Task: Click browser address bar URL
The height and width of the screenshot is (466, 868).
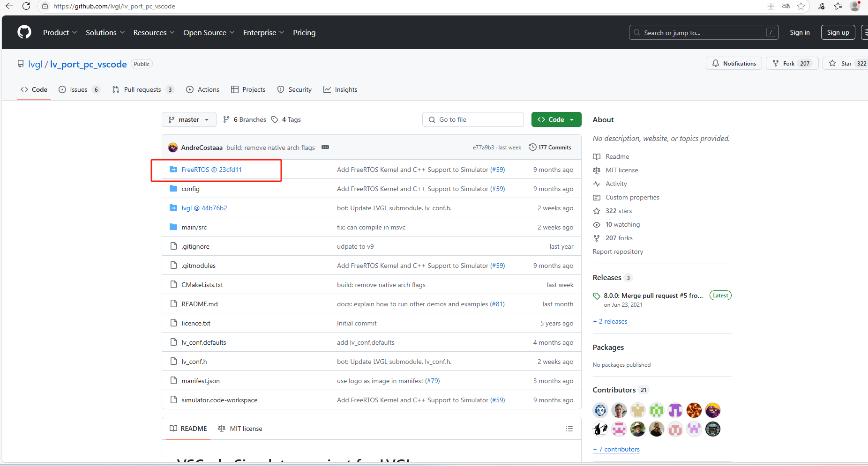Action: point(114,6)
